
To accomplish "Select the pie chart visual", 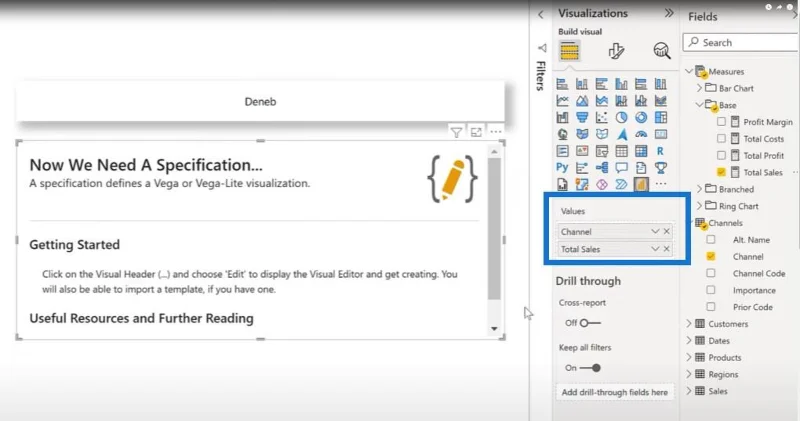I will pos(621,117).
